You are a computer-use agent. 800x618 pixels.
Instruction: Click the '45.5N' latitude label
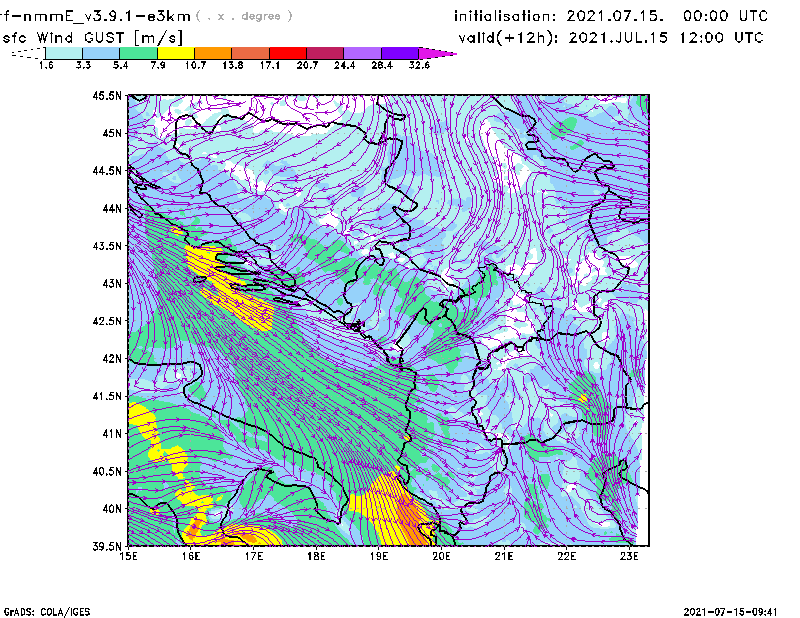point(107,95)
